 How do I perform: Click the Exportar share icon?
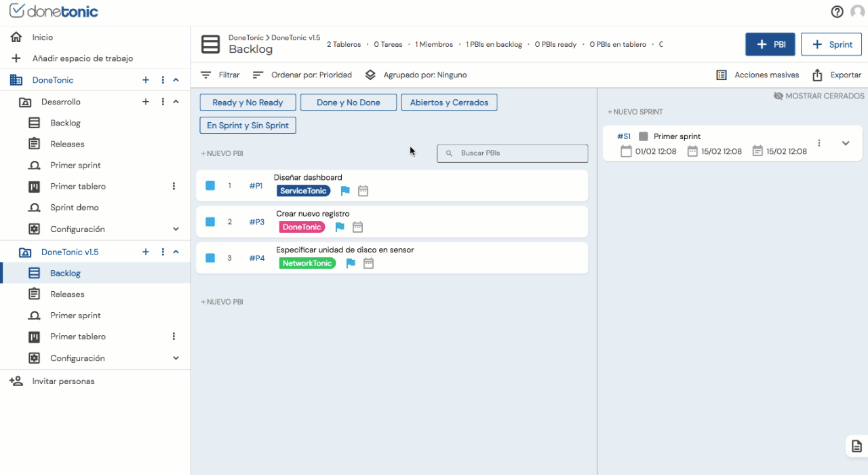pos(817,75)
